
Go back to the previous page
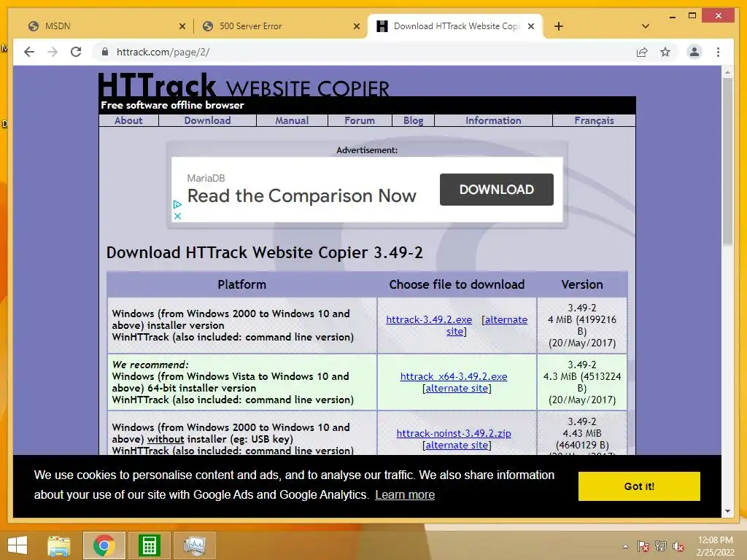29,52
